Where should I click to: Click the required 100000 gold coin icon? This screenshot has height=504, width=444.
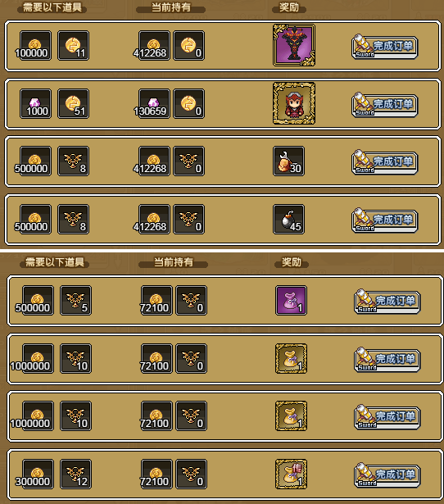35,45
